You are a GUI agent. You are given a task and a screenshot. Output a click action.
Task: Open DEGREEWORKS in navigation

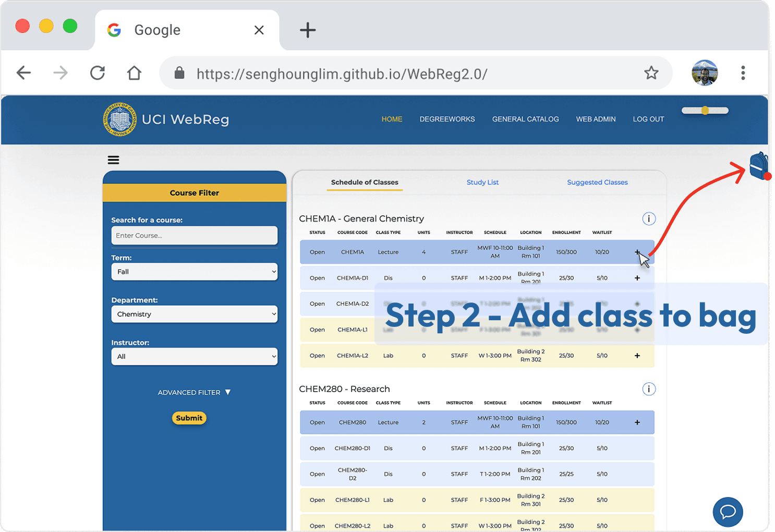pyautogui.click(x=447, y=119)
